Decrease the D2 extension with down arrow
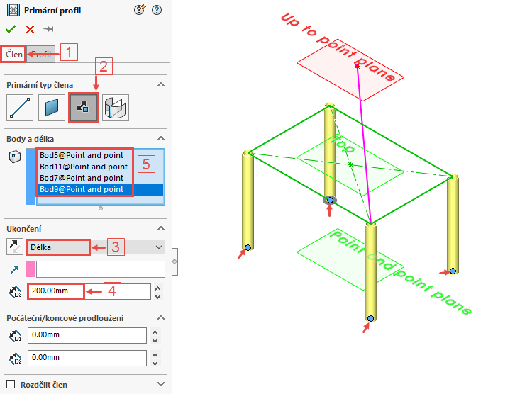 [x=155, y=363]
